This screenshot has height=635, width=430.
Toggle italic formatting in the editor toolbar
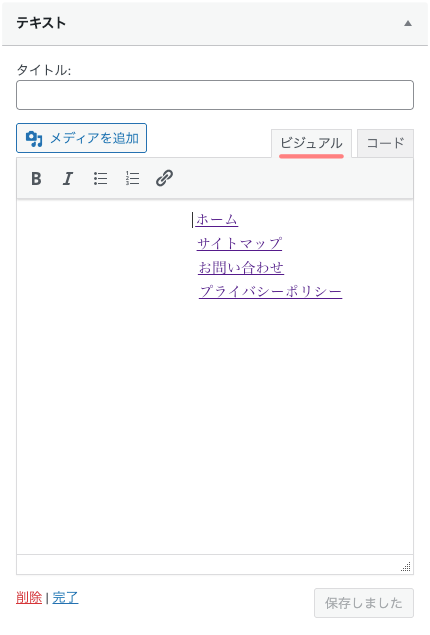click(68, 179)
